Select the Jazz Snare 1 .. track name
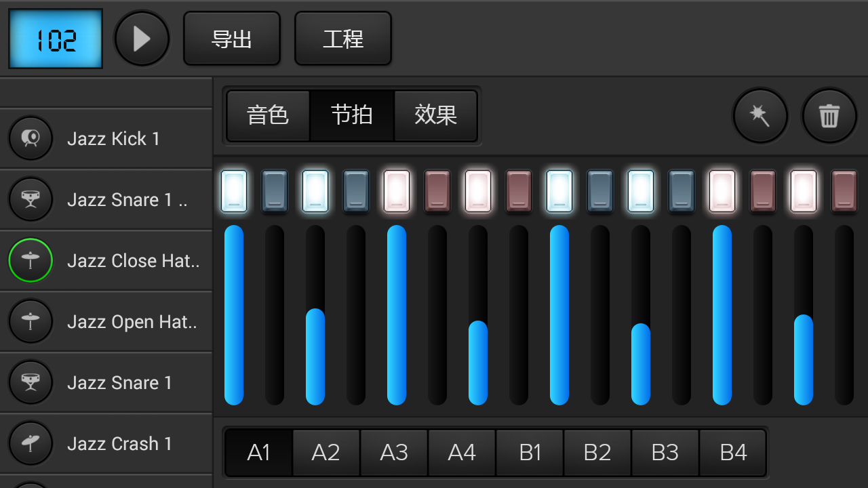Image resolution: width=868 pixels, height=488 pixels. click(127, 200)
